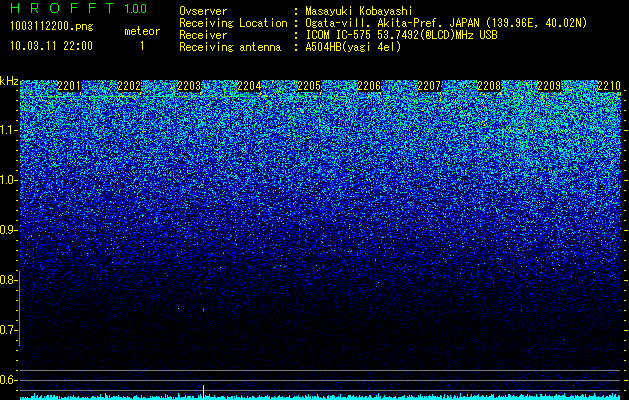The height and width of the screenshot is (400, 629).
Task: Click the 0.7 kHz axis label
Action: click(x=8, y=330)
